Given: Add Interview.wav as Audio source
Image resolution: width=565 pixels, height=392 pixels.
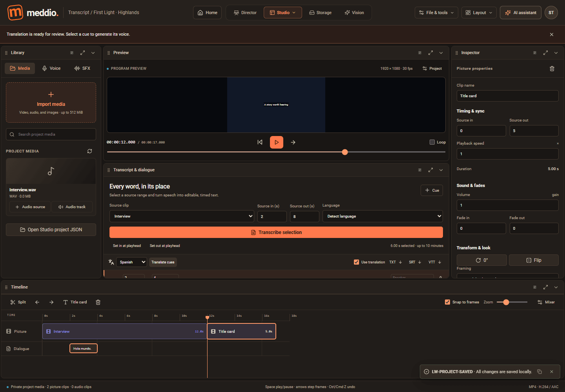Looking at the screenshot, I should (x=30, y=207).
